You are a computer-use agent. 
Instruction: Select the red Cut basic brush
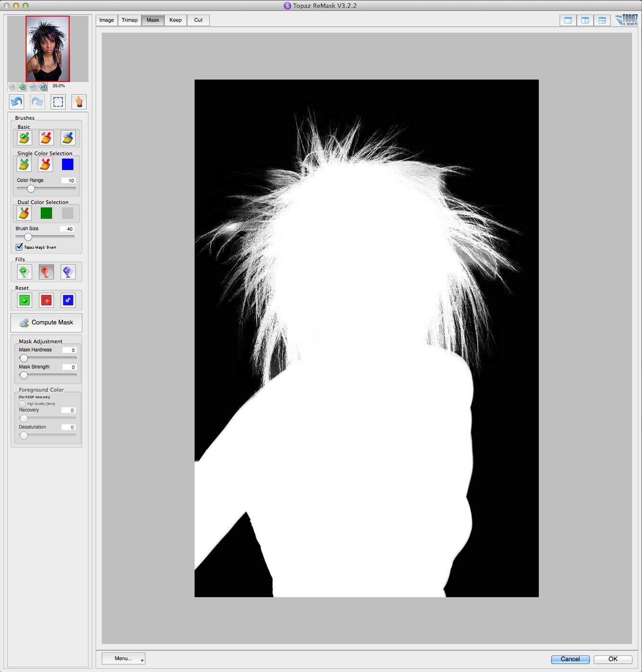46,138
